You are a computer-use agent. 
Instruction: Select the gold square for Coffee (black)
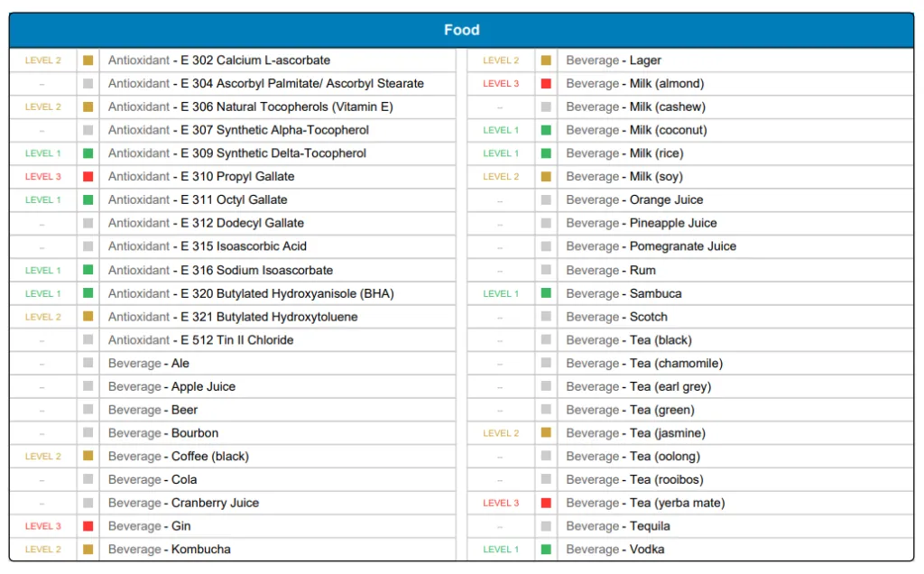[88, 456]
